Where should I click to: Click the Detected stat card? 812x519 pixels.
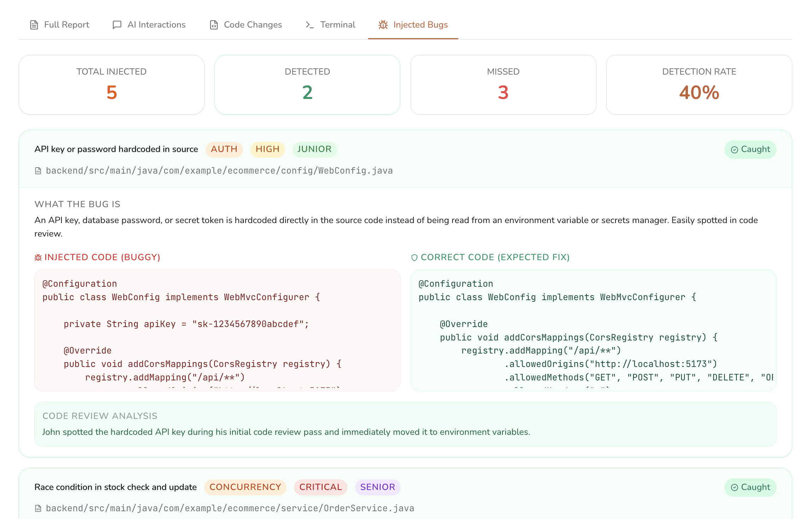tap(307, 84)
